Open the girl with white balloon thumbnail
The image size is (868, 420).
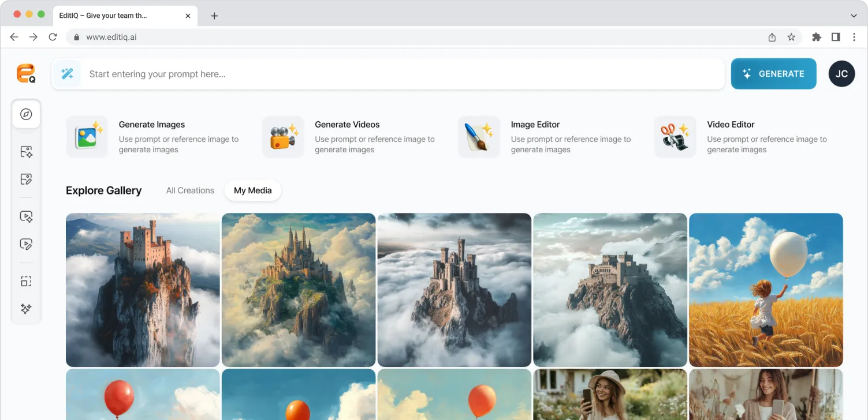pos(766,290)
